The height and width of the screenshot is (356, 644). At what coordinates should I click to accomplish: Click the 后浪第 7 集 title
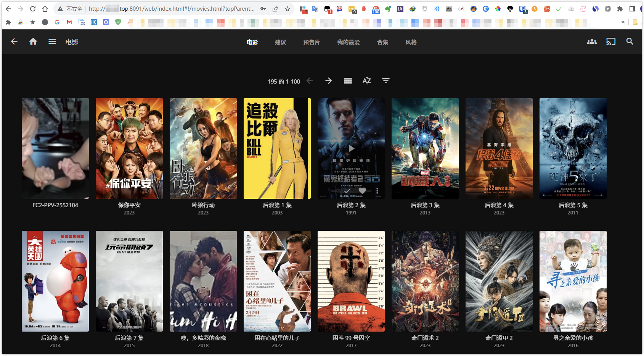(129, 338)
